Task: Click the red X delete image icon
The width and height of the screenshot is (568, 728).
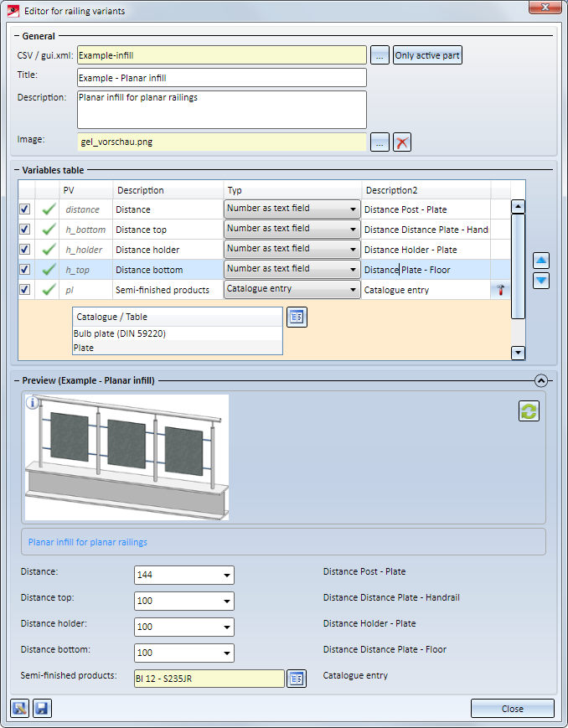Action: click(403, 142)
